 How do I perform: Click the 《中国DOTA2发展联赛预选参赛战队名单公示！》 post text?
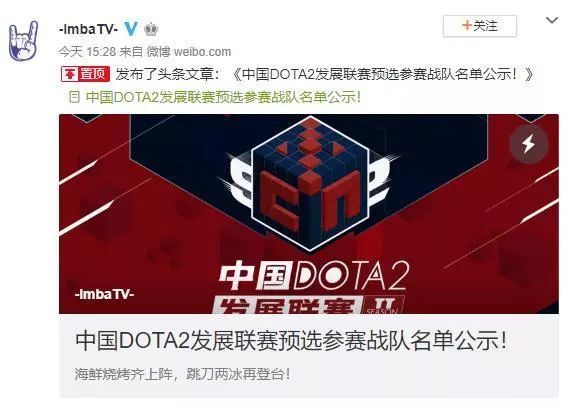click(x=383, y=74)
